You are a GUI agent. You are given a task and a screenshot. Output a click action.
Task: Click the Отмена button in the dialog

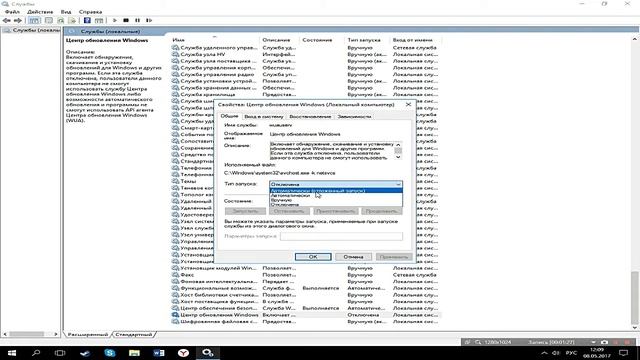pos(353,257)
